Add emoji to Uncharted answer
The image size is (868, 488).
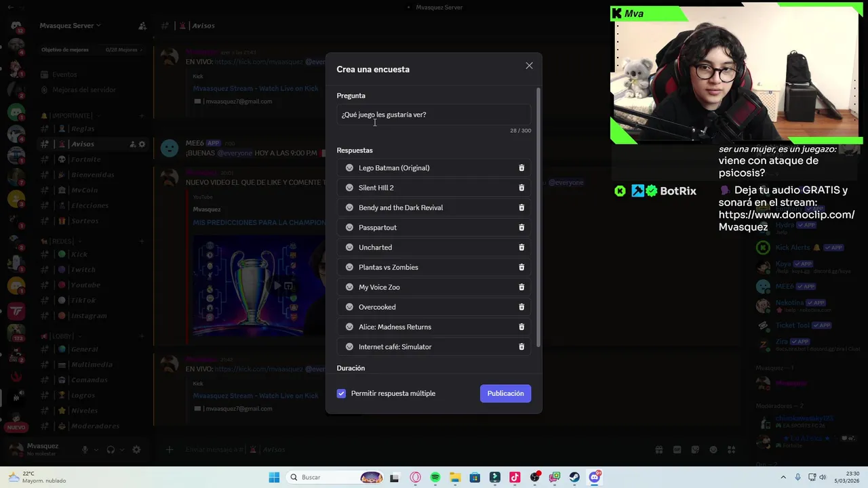(349, 247)
